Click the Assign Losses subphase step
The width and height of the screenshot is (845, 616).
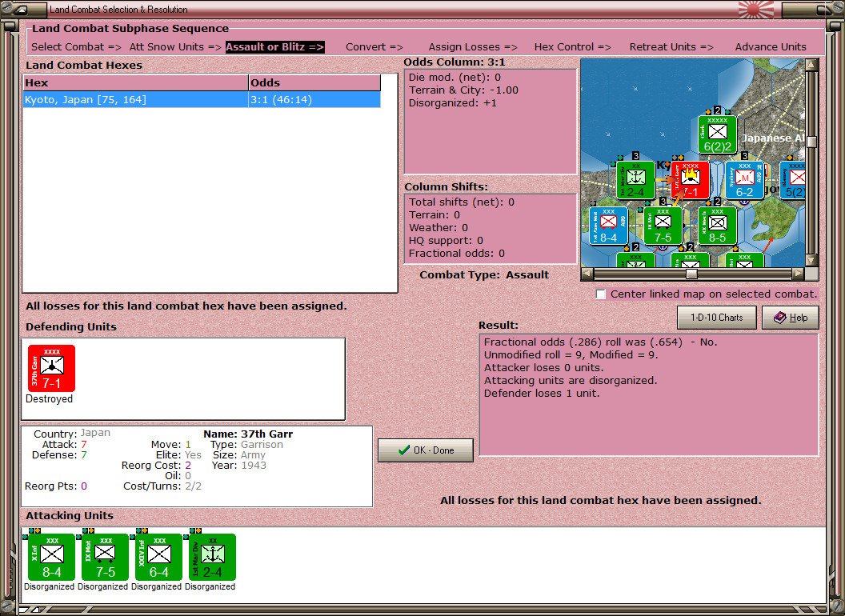(473, 47)
